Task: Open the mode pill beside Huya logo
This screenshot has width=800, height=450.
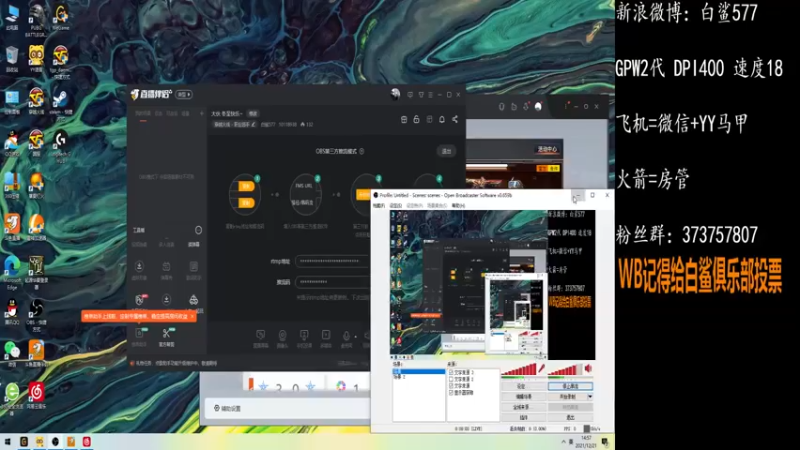Action: [x=184, y=94]
